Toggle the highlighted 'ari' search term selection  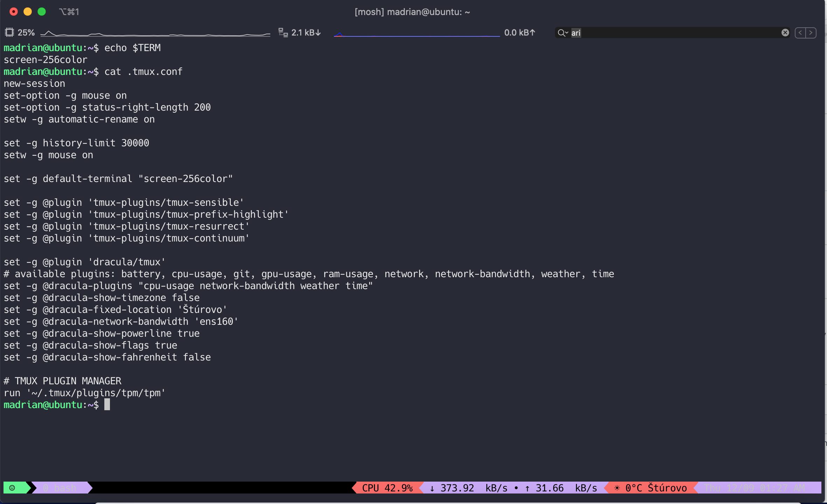click(576, 33)
